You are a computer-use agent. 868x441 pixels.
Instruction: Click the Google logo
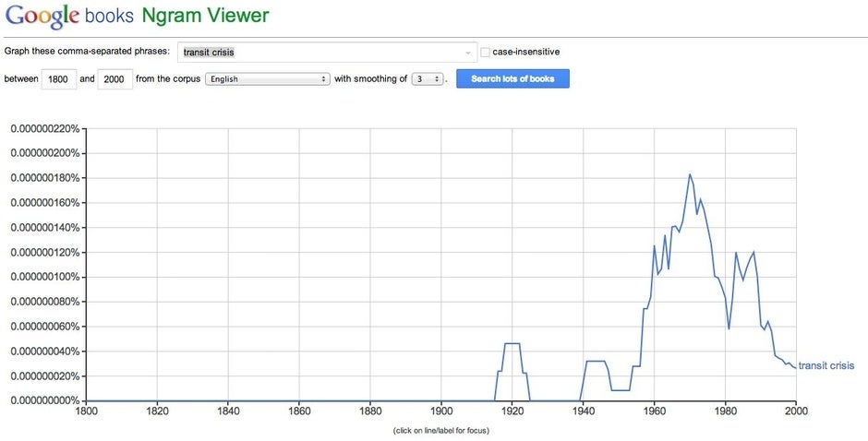click(x=42, y=17)
